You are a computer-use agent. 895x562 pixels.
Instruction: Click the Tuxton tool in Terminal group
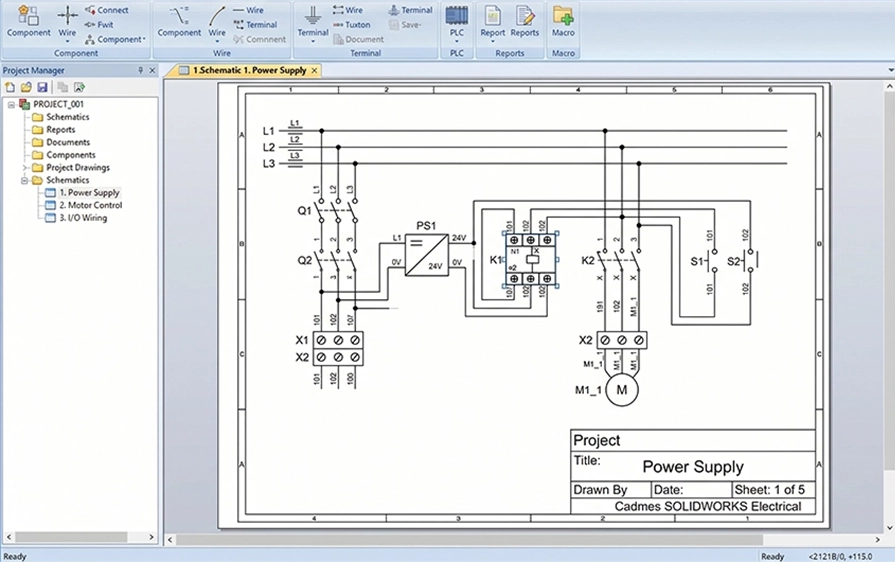(x=352, y=25)
